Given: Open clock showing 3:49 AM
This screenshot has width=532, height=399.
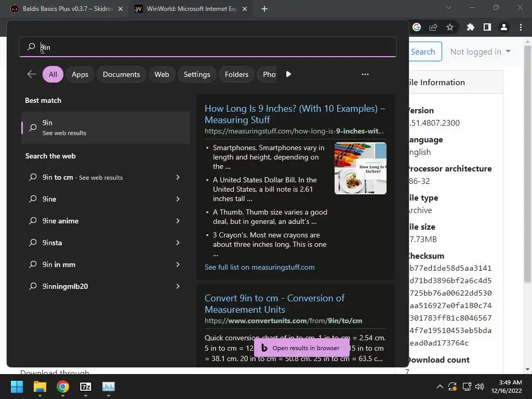Looking at the screenshot, I should (507, 387).
